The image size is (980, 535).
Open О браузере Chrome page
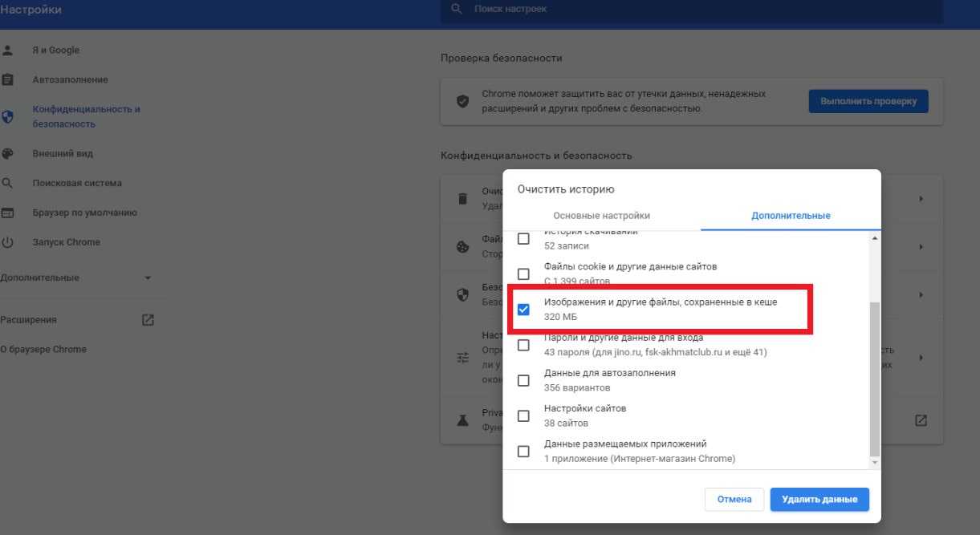pyautogui.click(x=43, y=349)
